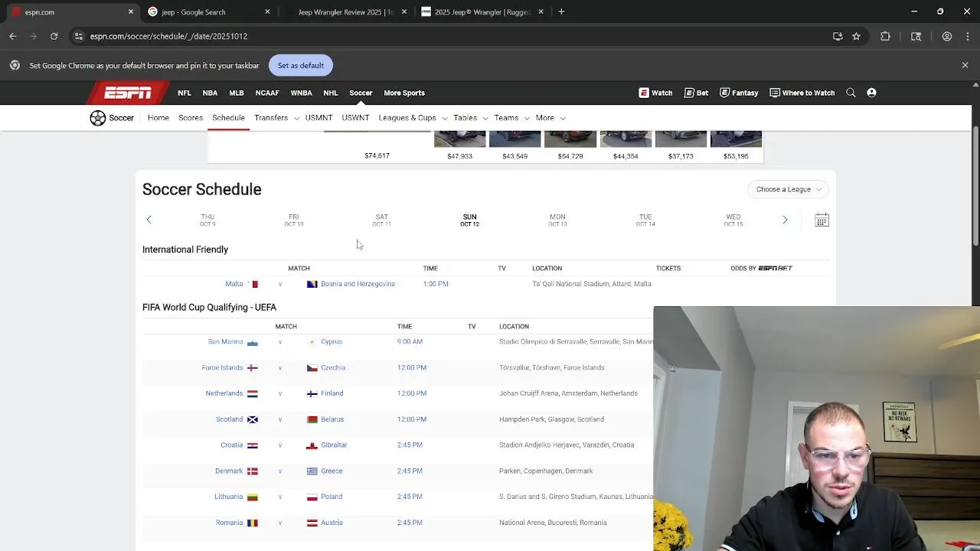The width and height of the screenshot is (980, 551).
Task: Select Sat Oct 11 date
Action: coord(381,220)
